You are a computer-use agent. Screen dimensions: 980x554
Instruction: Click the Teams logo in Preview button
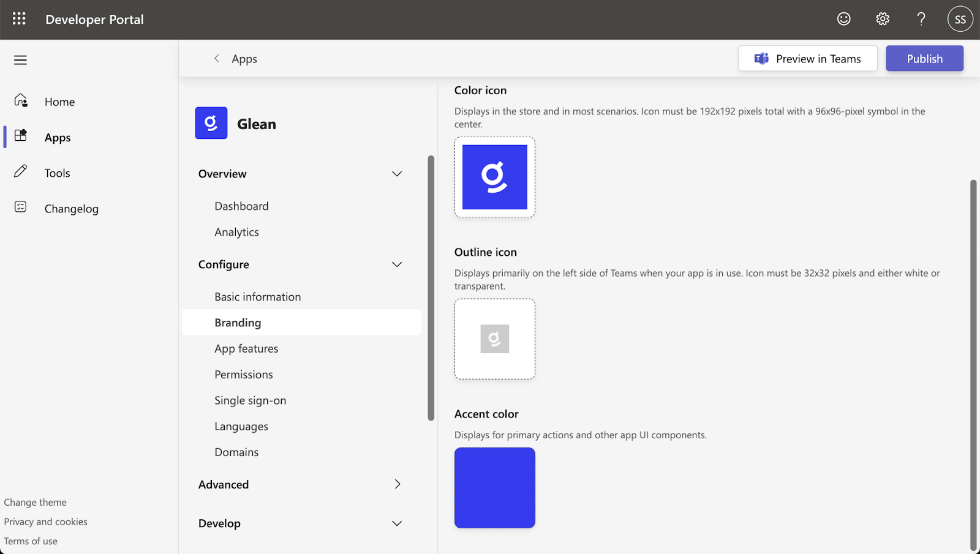pos(761,59)
